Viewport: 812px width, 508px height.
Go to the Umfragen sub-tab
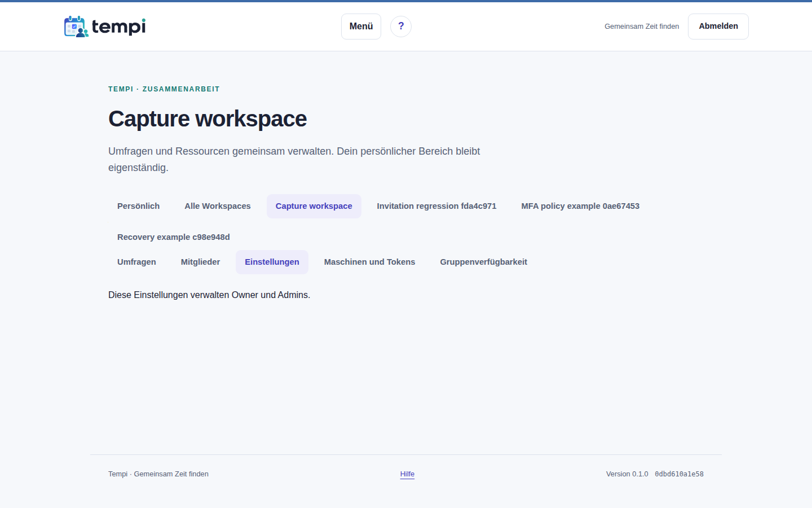click(x=136, y=262)
